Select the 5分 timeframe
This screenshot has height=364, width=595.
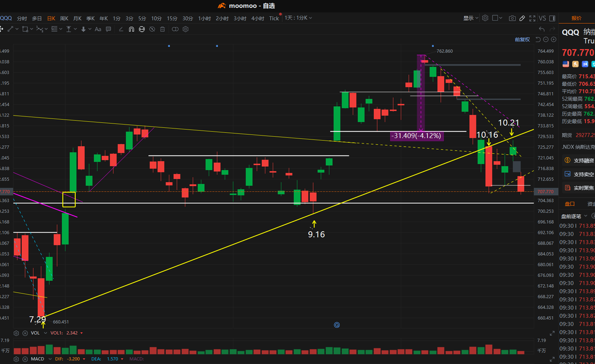(x=142, y=18)
